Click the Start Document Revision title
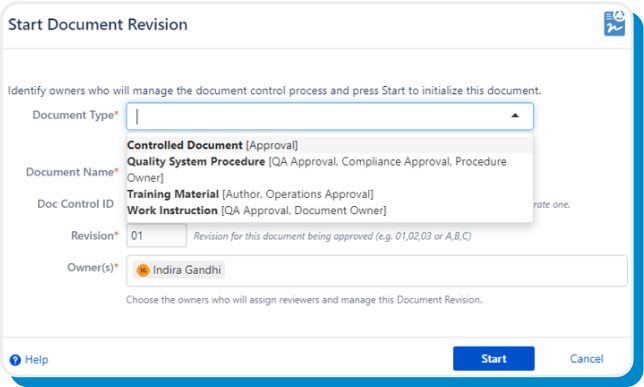This screenshot has height=387, width=644. coord(98,25)
